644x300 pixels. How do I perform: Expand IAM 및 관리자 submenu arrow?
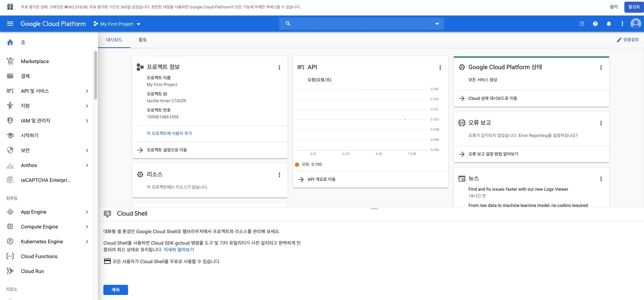[87, 121]
